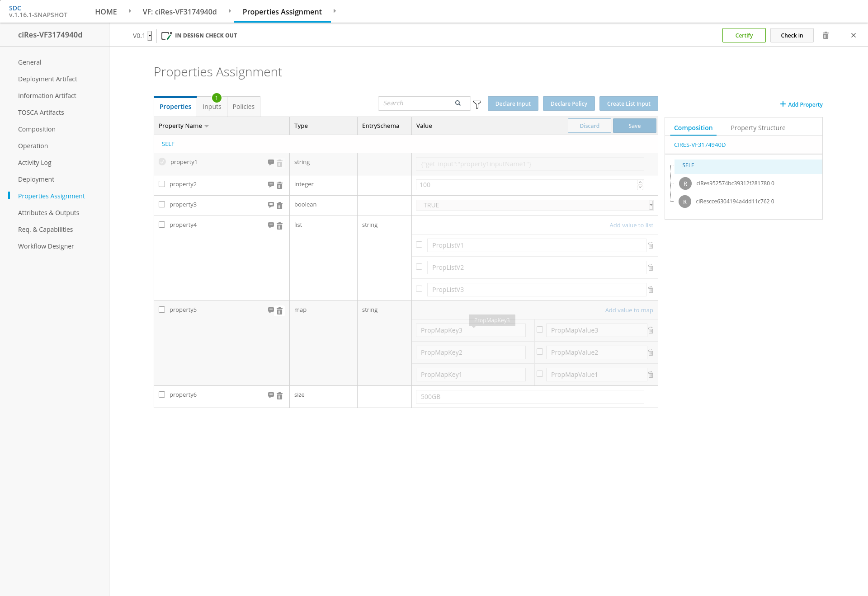Viewport: 868px width, 596px height.
Task: Open the V0.1 version dropdown
Action: pyautogui.click(x=150, y=36)
